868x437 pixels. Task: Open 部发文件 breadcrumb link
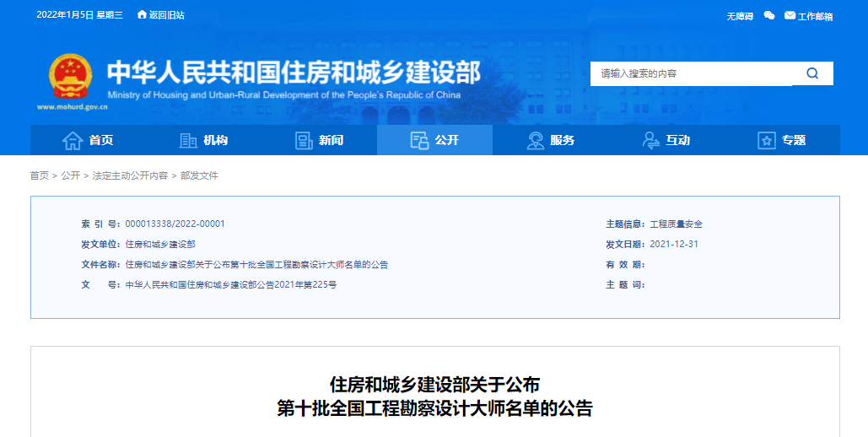tap(199, 175)
